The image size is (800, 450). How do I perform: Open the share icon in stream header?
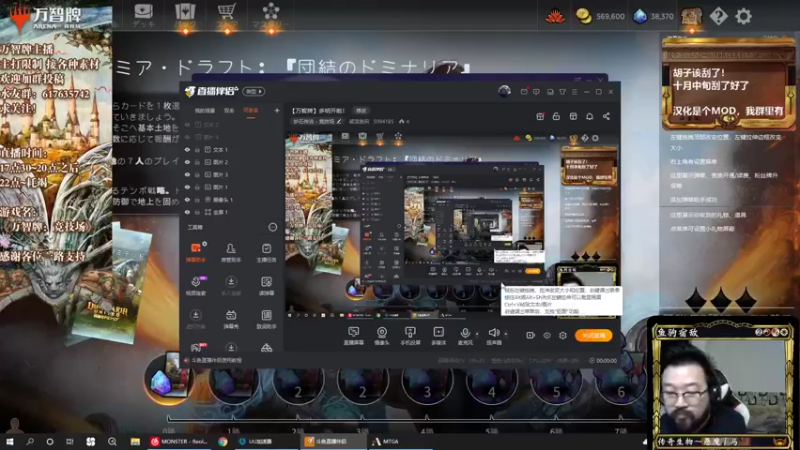606,116
